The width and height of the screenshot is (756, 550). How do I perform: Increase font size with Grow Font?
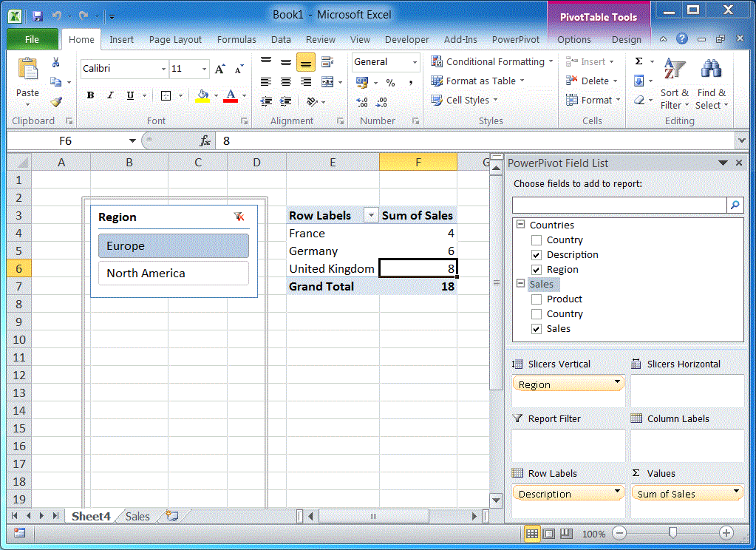220,69
